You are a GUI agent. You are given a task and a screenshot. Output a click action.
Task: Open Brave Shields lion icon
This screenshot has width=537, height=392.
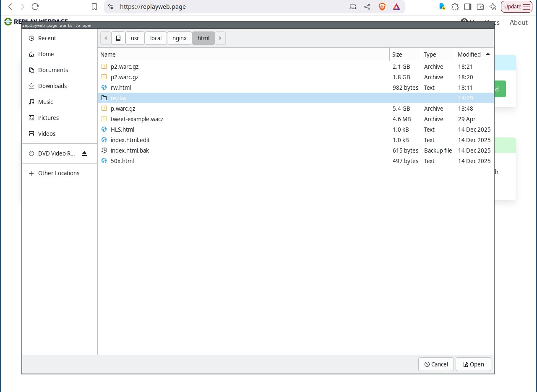pos(382,7)
